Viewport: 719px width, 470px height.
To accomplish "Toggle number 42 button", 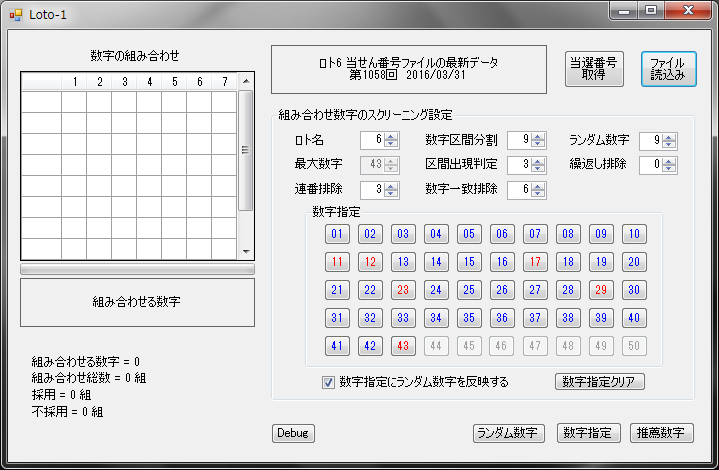I will 370,346.
